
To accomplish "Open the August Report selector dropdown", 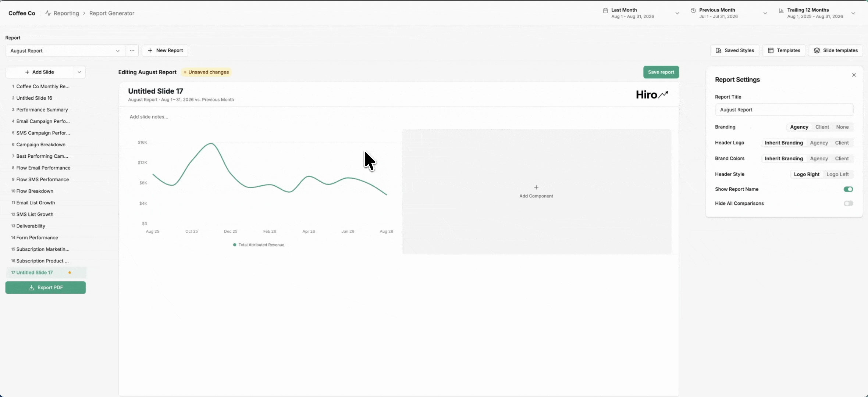I will 65,51.
